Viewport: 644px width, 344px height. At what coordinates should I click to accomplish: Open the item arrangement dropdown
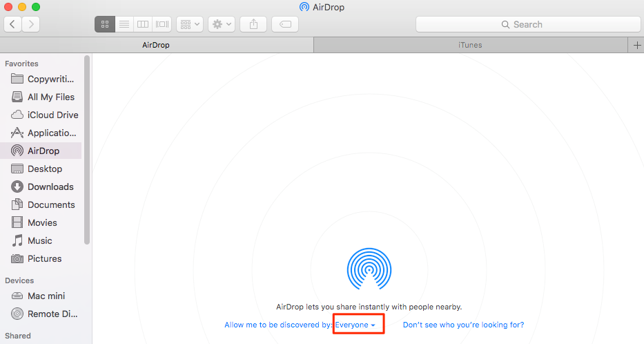point(190,24)
